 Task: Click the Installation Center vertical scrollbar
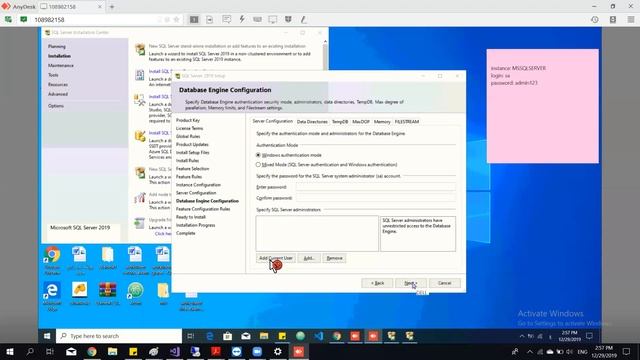pos(325,55)
